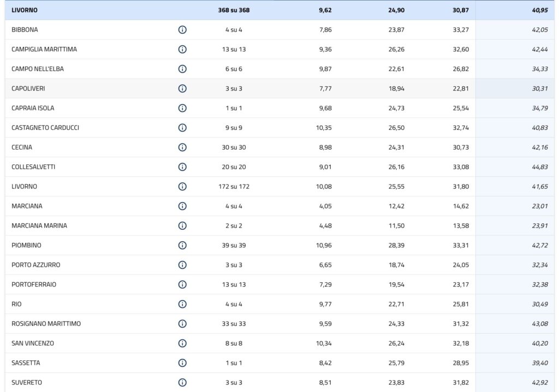Open info icon for Portoferraio
The image size is (559, 392).
[182, 284]
